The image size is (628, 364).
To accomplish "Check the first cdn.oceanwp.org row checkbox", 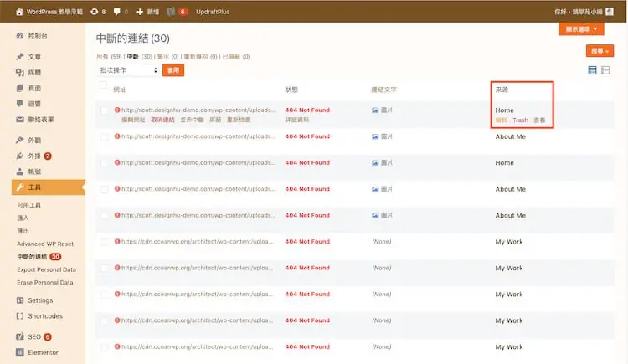I will [x=104, y=243].
